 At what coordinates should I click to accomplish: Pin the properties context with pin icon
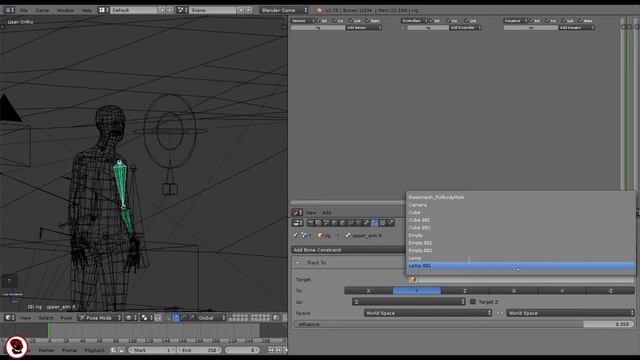click(295, 235)
